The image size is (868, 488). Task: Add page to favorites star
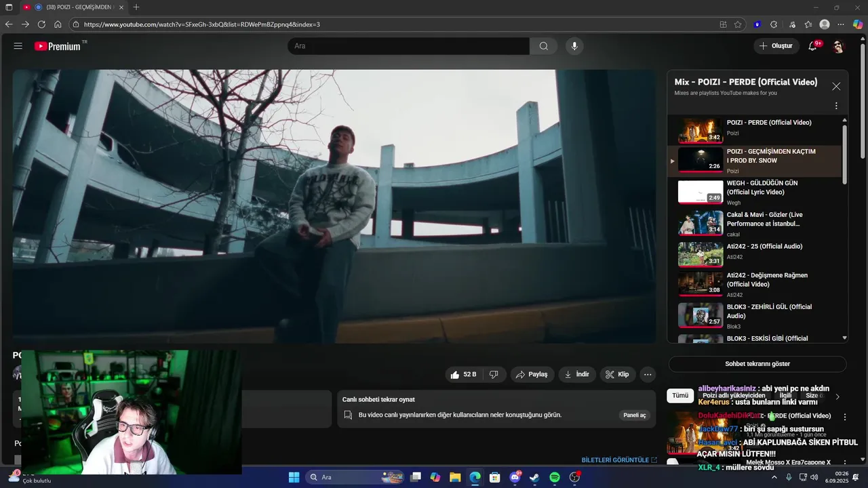point(738,24)
